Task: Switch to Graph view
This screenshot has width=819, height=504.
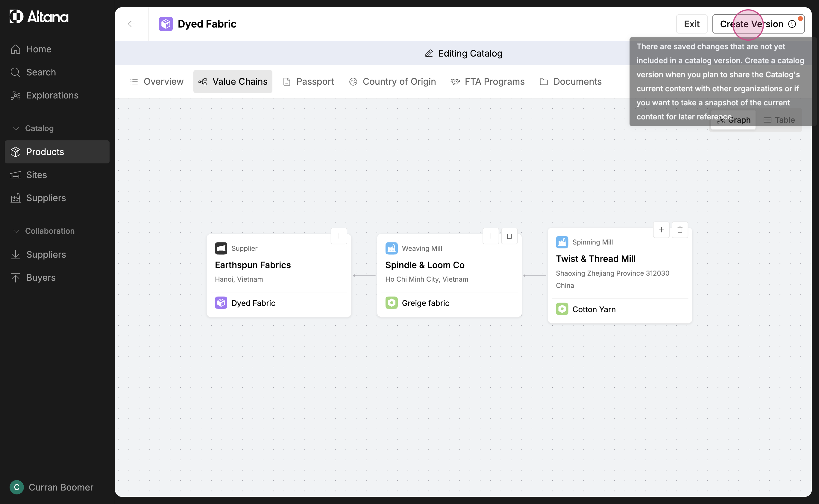Action: click(733, 120)
